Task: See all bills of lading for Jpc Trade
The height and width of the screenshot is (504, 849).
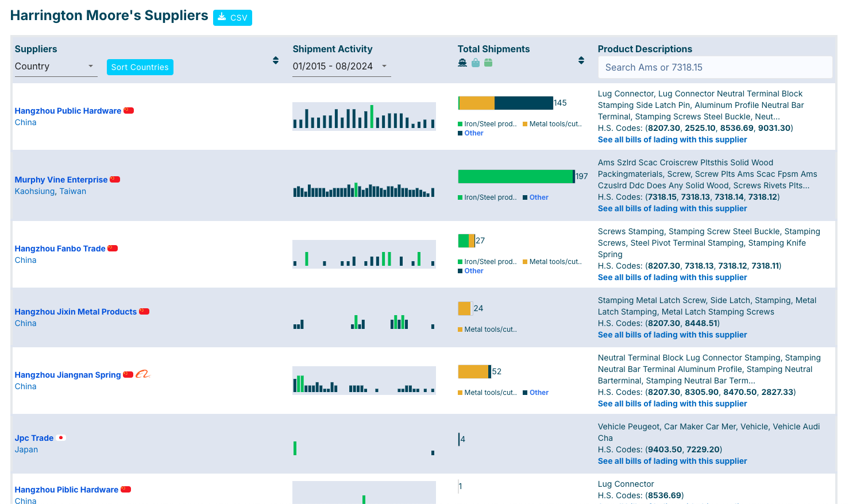Action: click(672, 461)
